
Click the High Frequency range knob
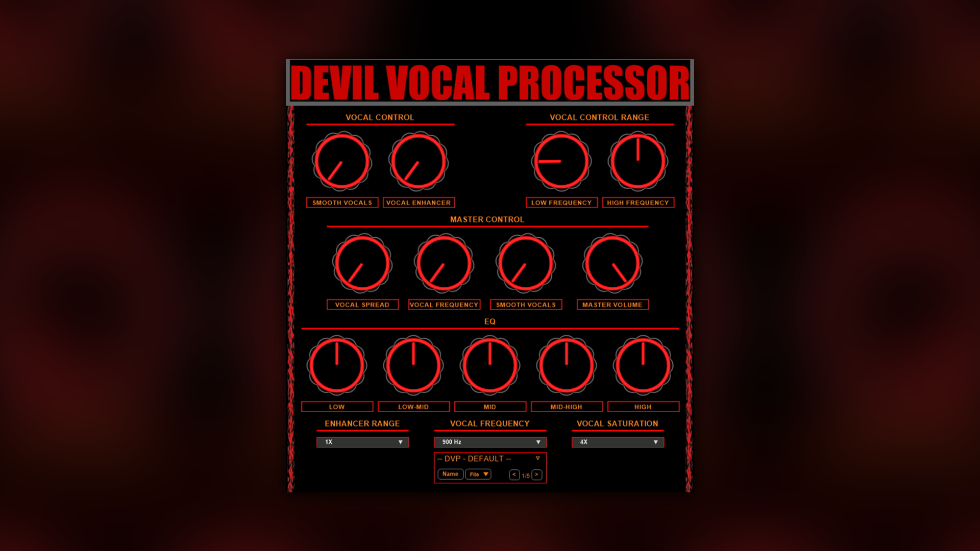[x=638, y=162]
